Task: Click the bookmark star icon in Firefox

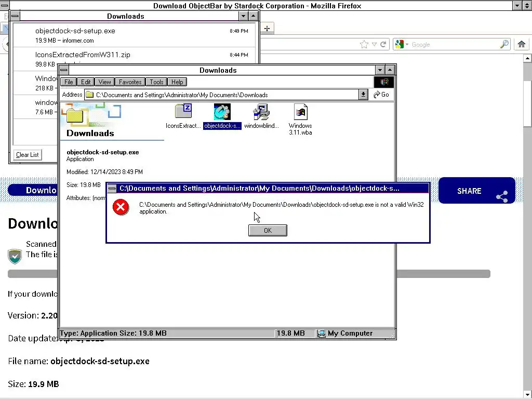Action: pos(364,45)
